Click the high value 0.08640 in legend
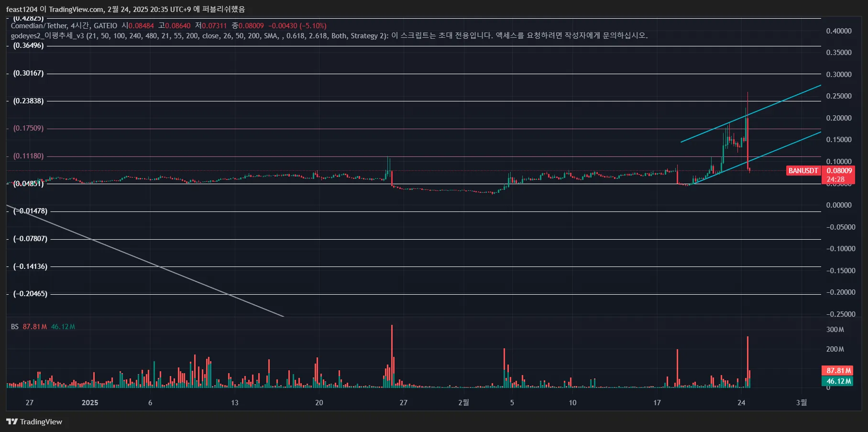Viewport: 868px width, 432px height. click(x=178, y=25)
